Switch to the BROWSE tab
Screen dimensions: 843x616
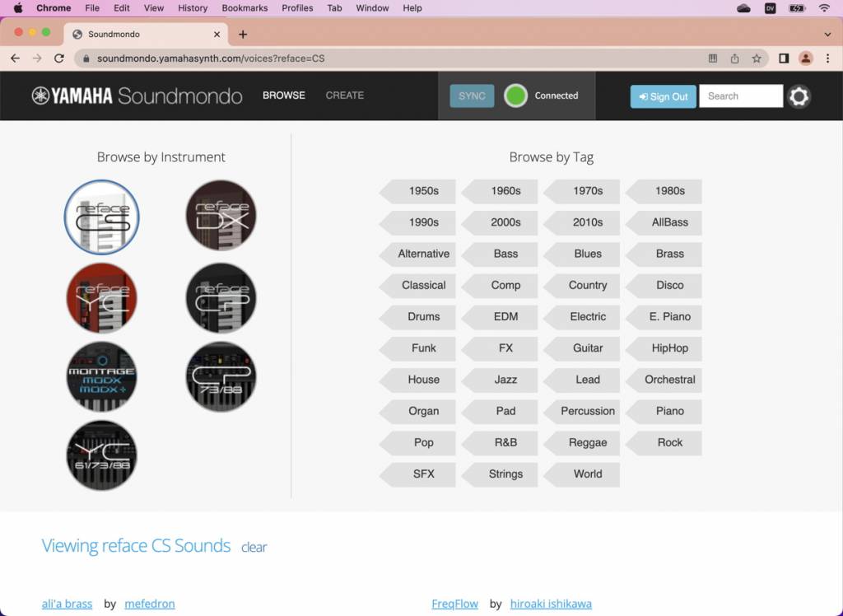[283, 96]
